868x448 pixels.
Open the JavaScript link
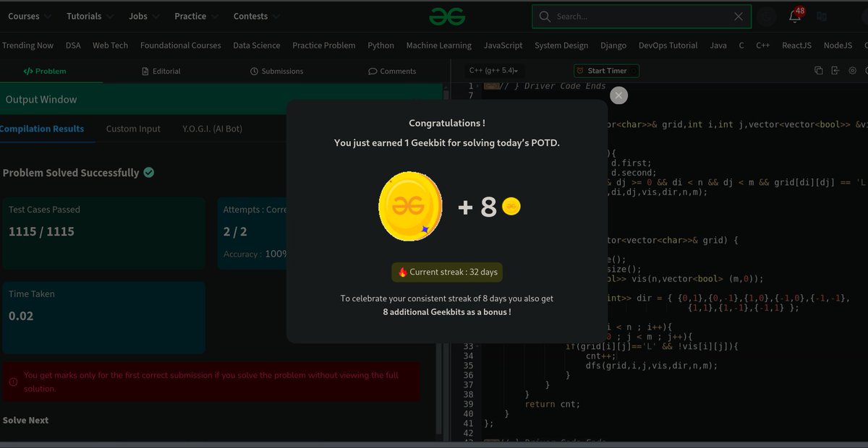(x=503, y=45)
